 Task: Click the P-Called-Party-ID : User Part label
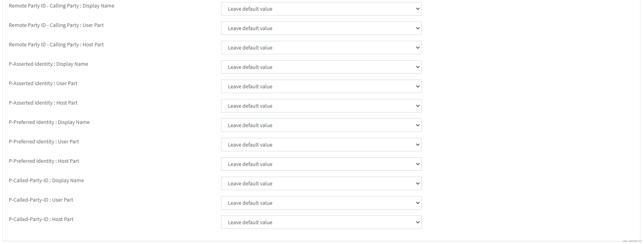click(x=41, y=200)
